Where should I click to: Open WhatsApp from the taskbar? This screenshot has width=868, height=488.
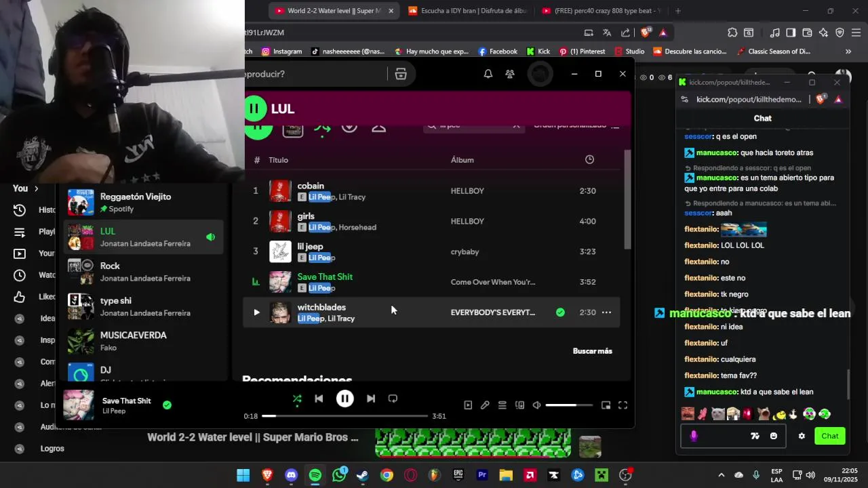click(339, 475)
